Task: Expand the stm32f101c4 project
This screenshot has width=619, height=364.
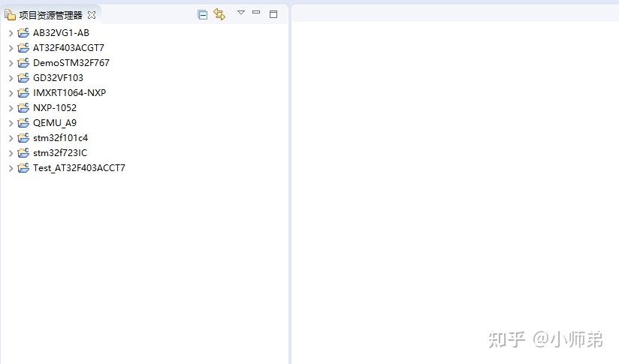Action: point(11,138)
